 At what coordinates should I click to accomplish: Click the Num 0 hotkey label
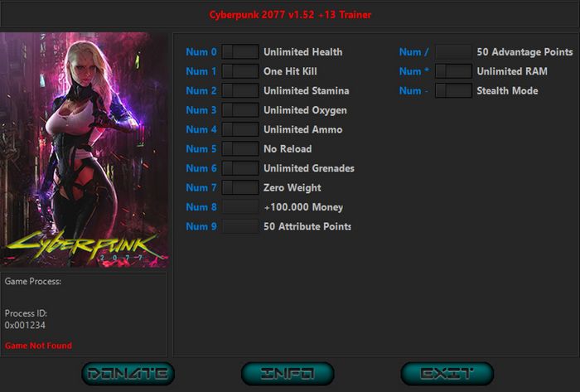pyautogui.click(x=201, y=51)
